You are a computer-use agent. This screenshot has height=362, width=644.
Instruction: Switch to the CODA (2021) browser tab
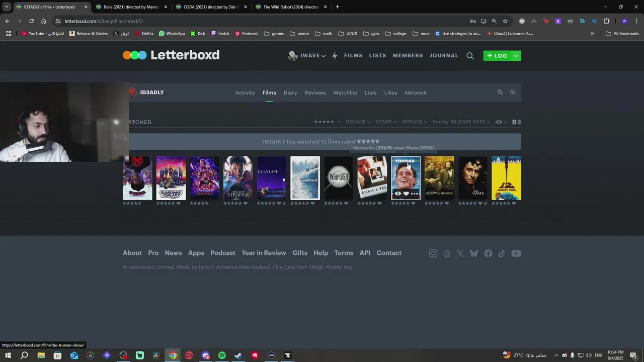click(x=211, y=7)
